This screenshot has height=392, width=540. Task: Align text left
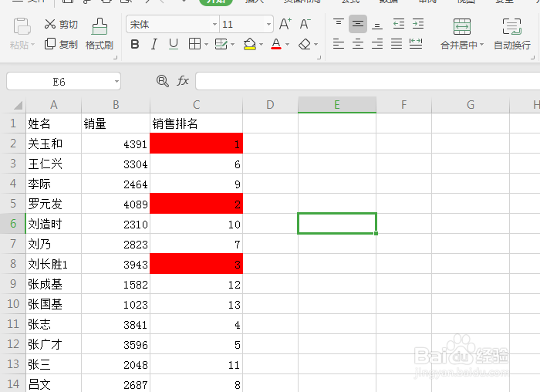point(339,44)
